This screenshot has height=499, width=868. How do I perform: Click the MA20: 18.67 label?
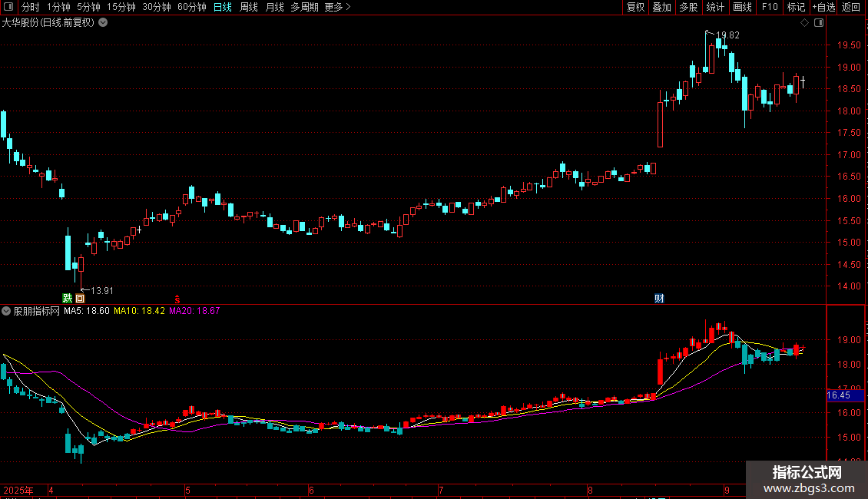coord(194,311)
